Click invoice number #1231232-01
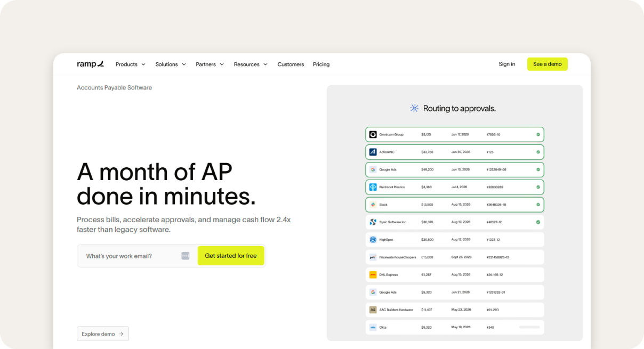Viewport: 644px width, 349px height. pos(496,293)
